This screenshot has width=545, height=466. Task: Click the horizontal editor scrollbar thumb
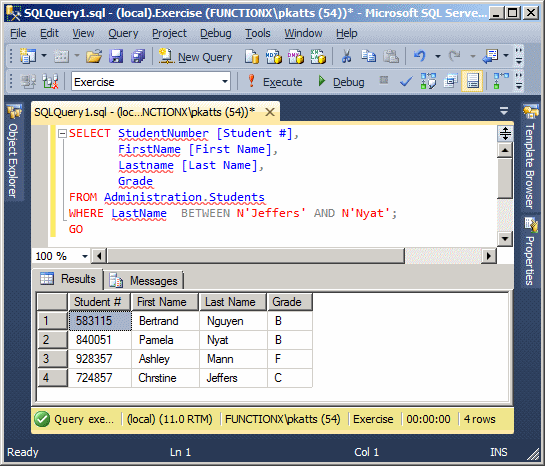pos(256,256)
